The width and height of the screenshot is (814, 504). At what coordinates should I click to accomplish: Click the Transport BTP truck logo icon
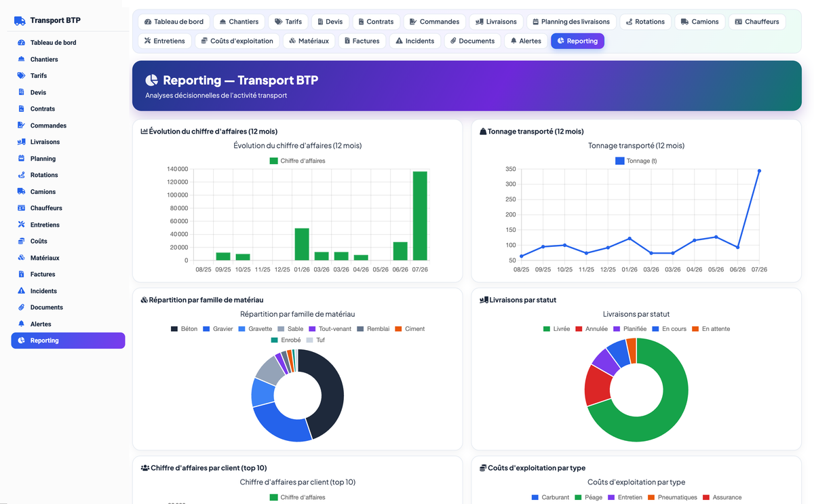[20, 21]
